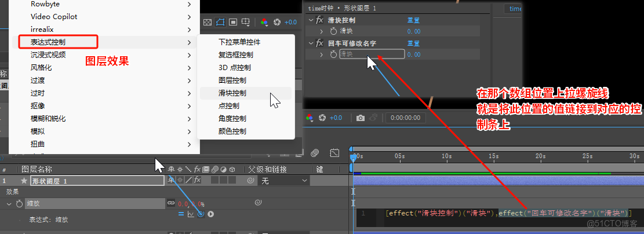The image size is (644, 234).
Task: Open the timeline graph editor icon
Action: point(334,153)
